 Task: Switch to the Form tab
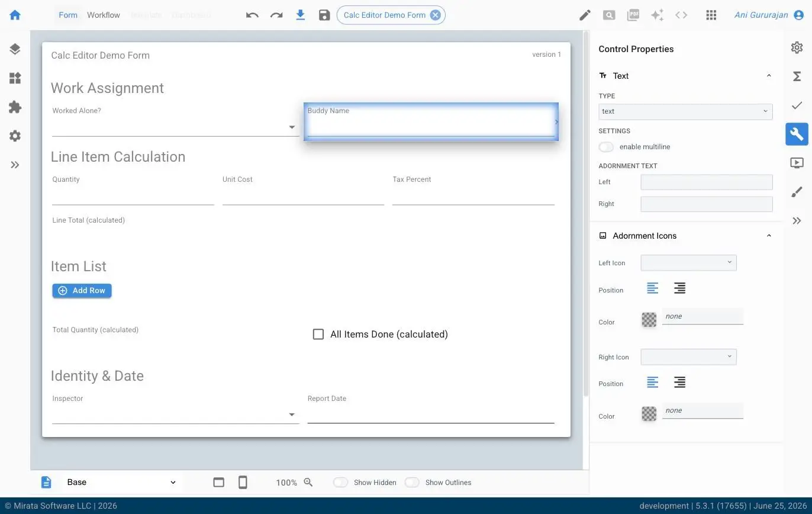click(x=68, y=15)
